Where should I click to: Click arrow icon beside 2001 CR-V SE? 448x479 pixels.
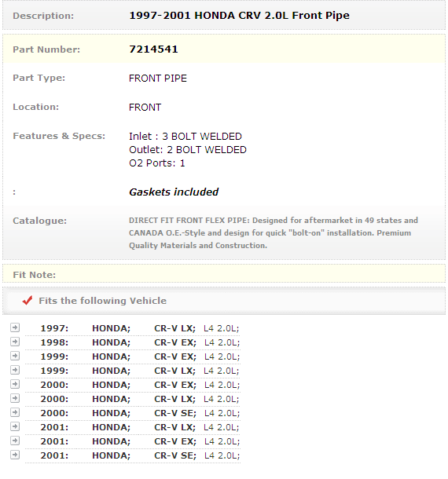[15, 455]
